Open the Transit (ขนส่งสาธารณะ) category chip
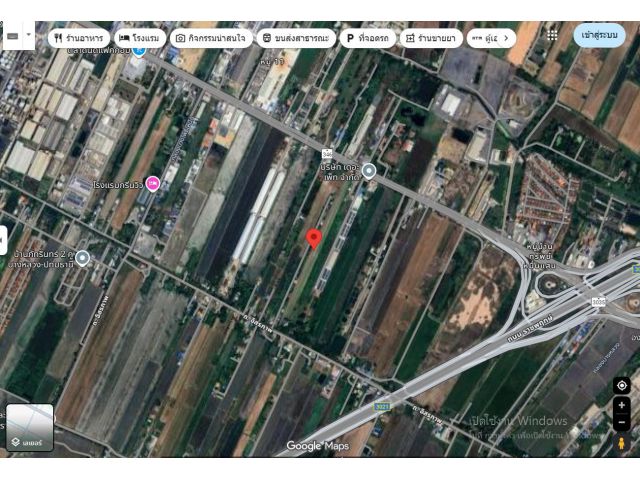Viewport: 640px width, 480px height. pyautogui.click(x=295, y=38)
